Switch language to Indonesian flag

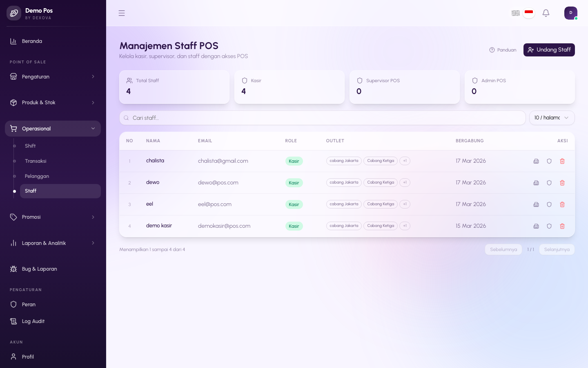[x=529, y=13]
